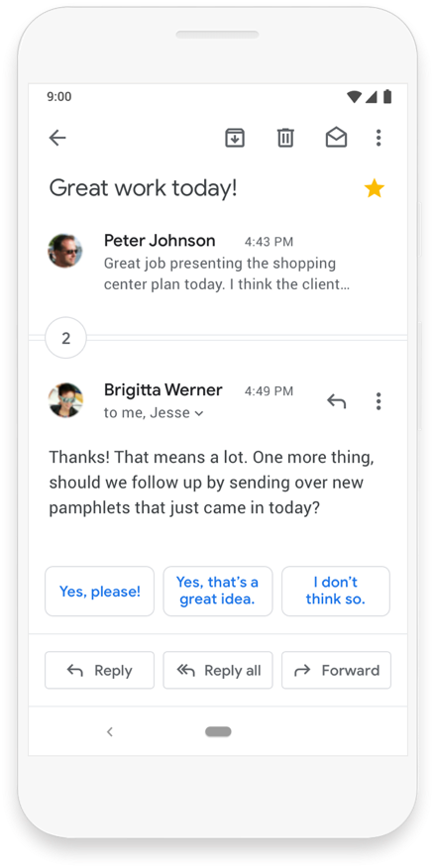
Task: Choose smart reply 'I don't think so.'
Action: [336, 592]
